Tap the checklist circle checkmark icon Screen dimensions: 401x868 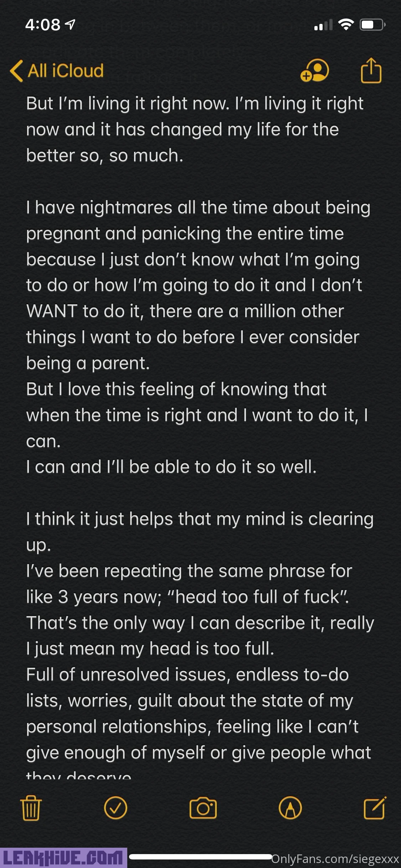(115, 808)
